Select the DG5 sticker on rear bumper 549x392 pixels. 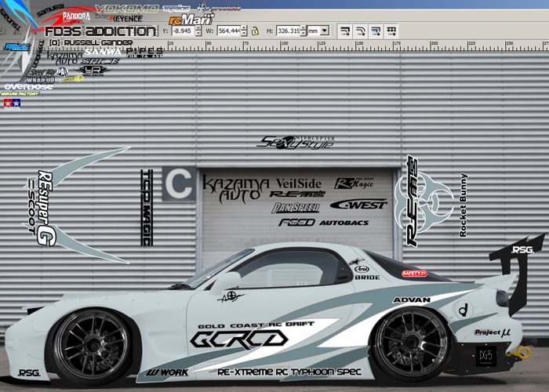click(x=486, y=356)
